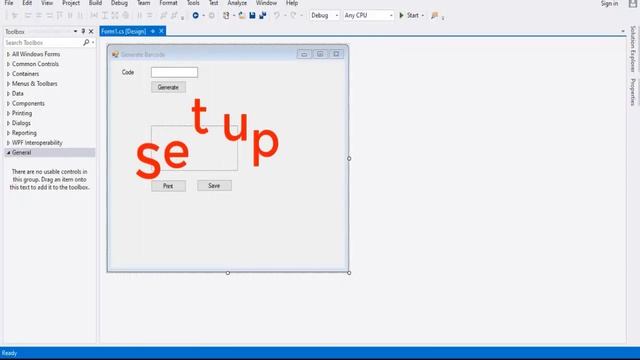Expand the Components category arrow
The image size is (640, 360).
[8, 103]
